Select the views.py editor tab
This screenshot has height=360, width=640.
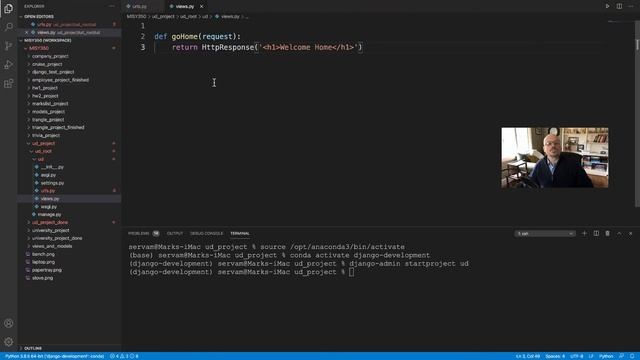tap(184, 7)
